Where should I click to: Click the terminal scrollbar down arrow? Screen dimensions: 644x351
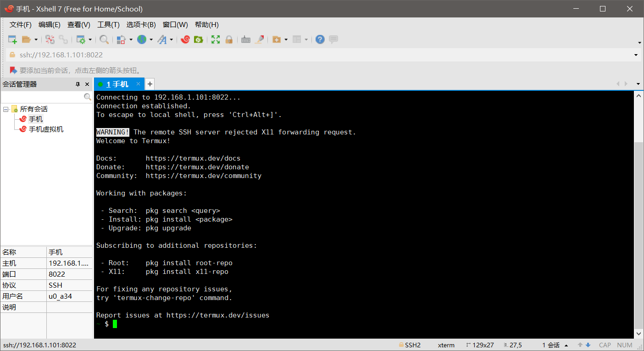(638, 334)
